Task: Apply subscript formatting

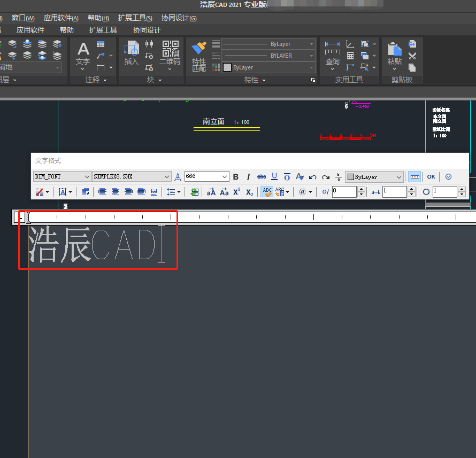Action: 250,192
